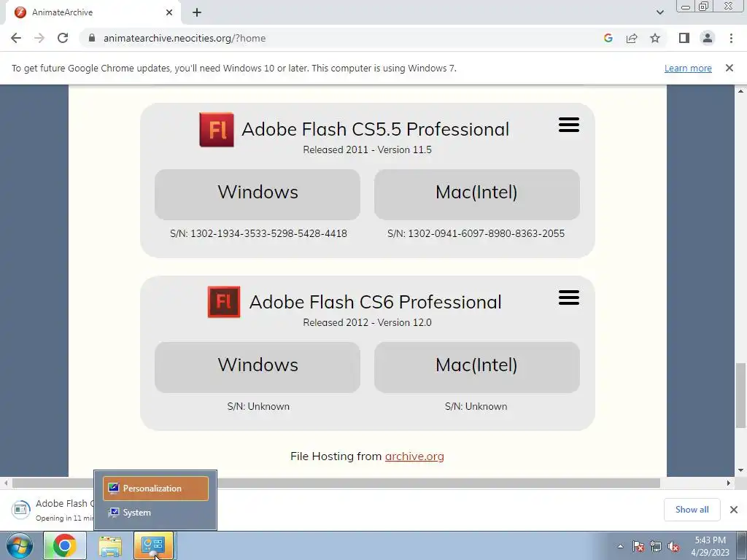747x560 pixels.
Task: Click the page scroll down arrow
Action: coord(740,470)
